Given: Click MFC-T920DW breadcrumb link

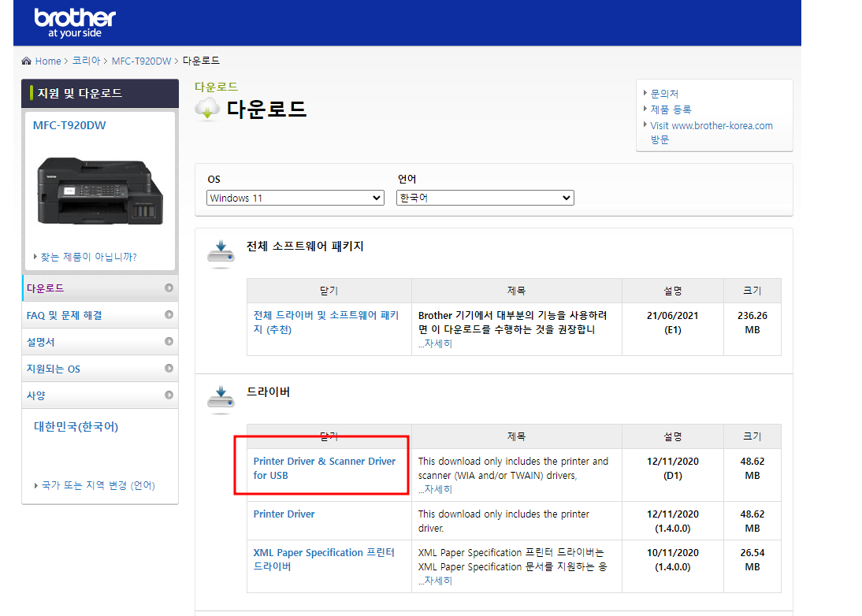Looking at the screenshot, I should 141,61.
